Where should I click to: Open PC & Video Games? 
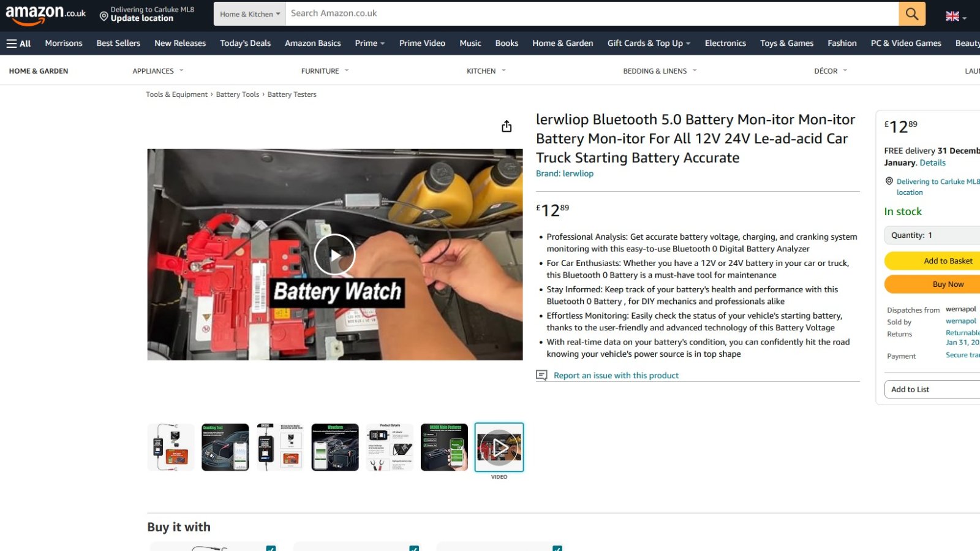pyautogui.click(x=906, y=44)
